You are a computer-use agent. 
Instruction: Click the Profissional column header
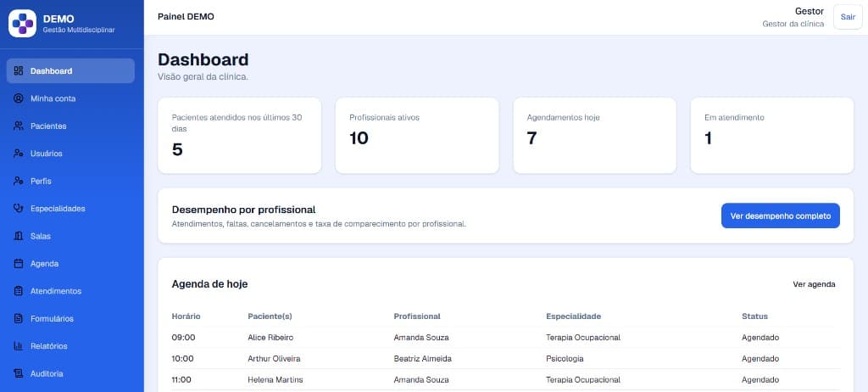(417, 316)
